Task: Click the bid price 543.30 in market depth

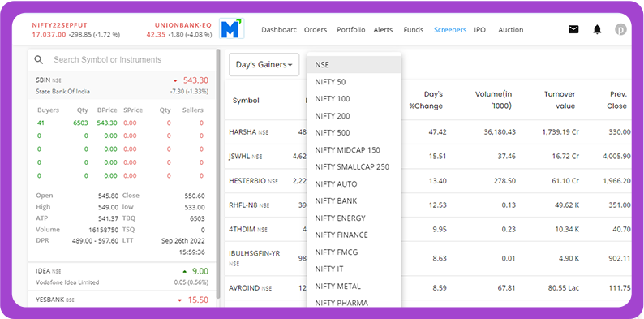Action: tap(107, 123)
